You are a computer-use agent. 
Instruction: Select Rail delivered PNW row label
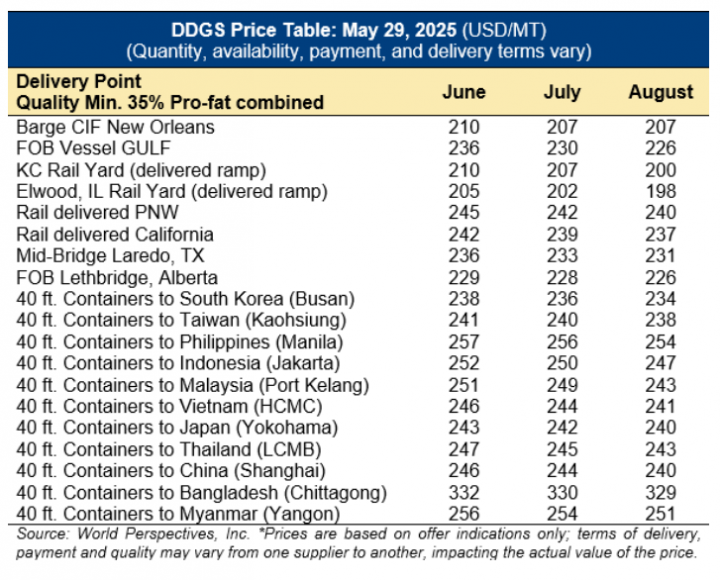[x=97, y=212]
